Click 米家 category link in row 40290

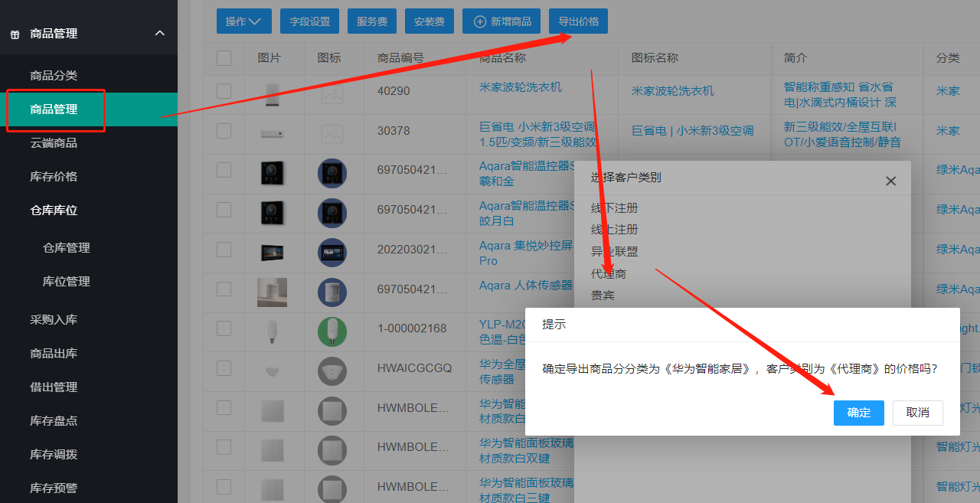[x=948, y=91]
